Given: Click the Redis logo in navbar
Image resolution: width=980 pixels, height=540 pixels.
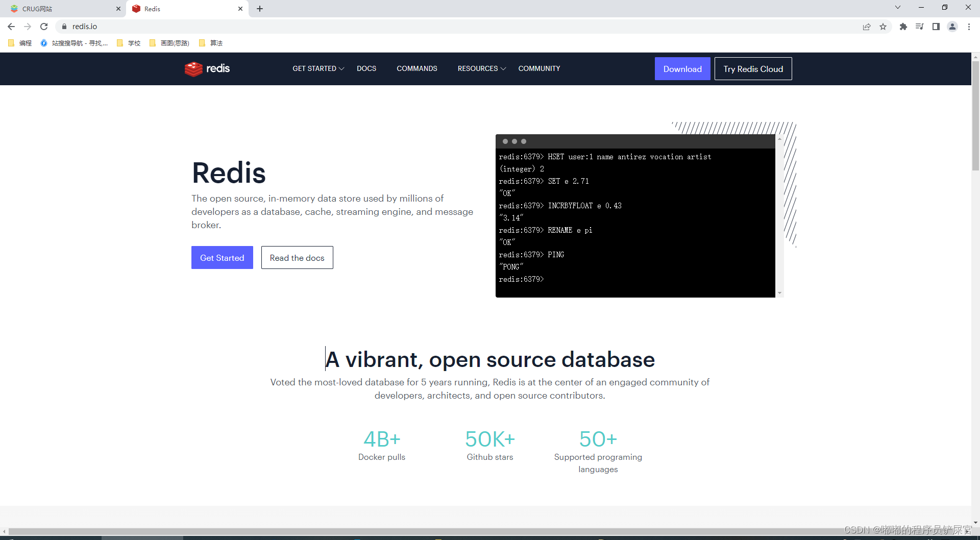Looking at the screenshot, I should 207,68.
